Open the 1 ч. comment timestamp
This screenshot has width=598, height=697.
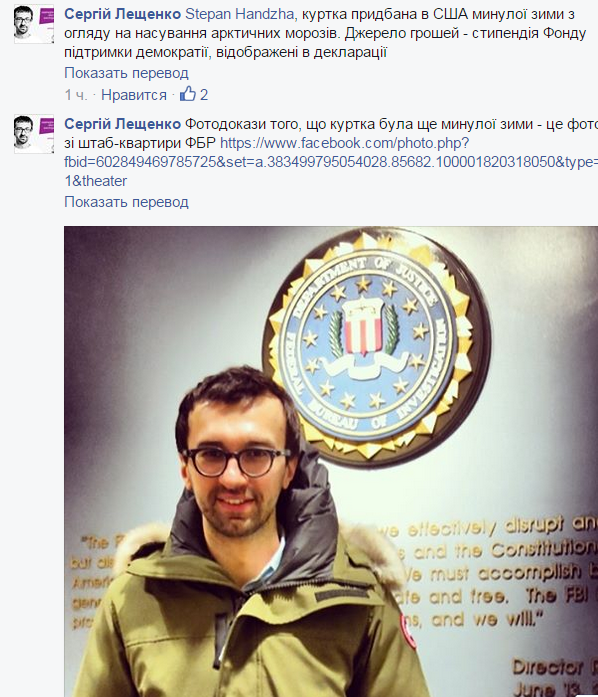[x=76, y=95]
